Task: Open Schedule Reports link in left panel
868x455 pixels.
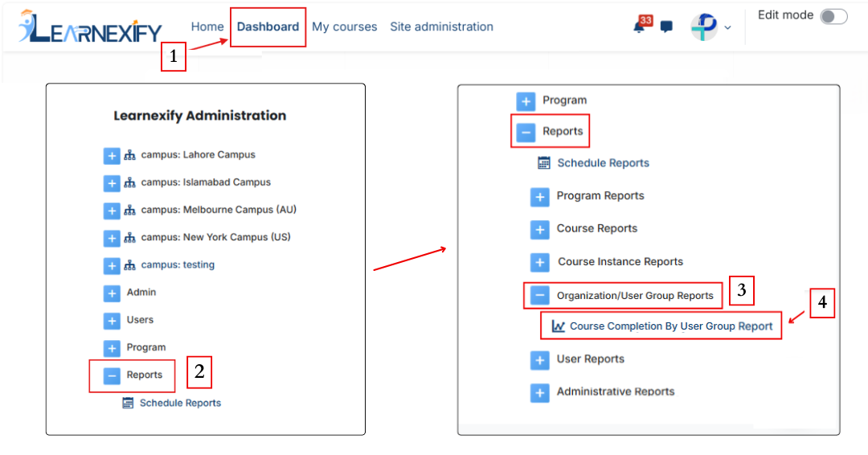Action: [x=181, y=403]
